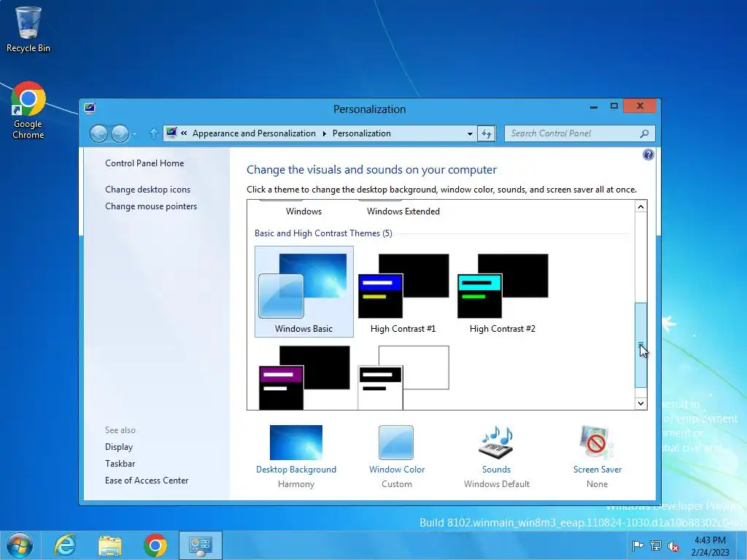Image resolution: width=747 pixels, height=560 pixels.
Task: Select Google Chrome desktop shortcut
Action: point(28,111)
